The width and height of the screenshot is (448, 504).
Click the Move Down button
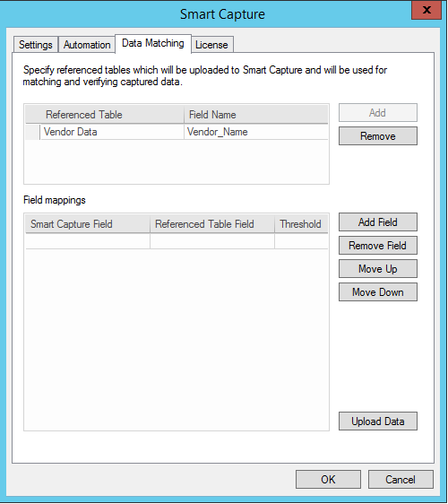coord(378,291)
